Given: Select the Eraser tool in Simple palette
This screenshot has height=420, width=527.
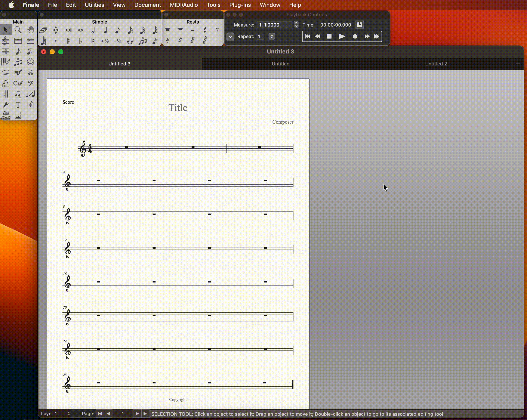Looking at the screenshot, I should [x=43, y=30].
